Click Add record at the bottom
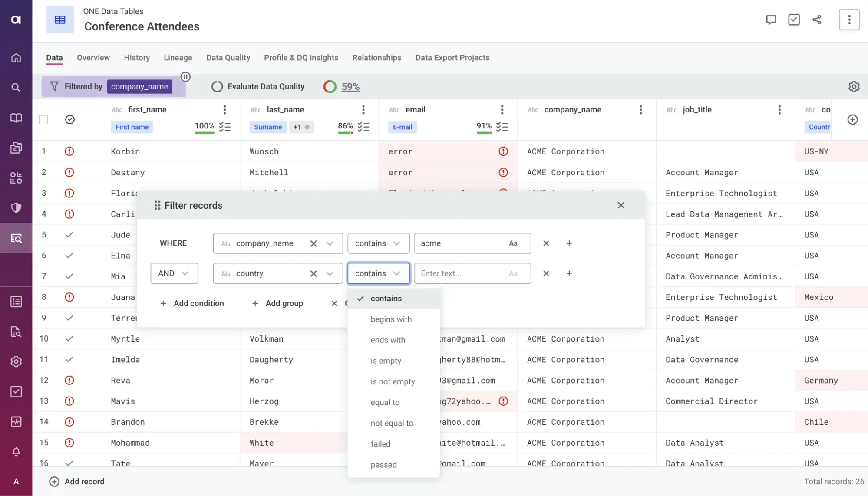Viewport: 868px width, 496px height. tap(76, 482)
